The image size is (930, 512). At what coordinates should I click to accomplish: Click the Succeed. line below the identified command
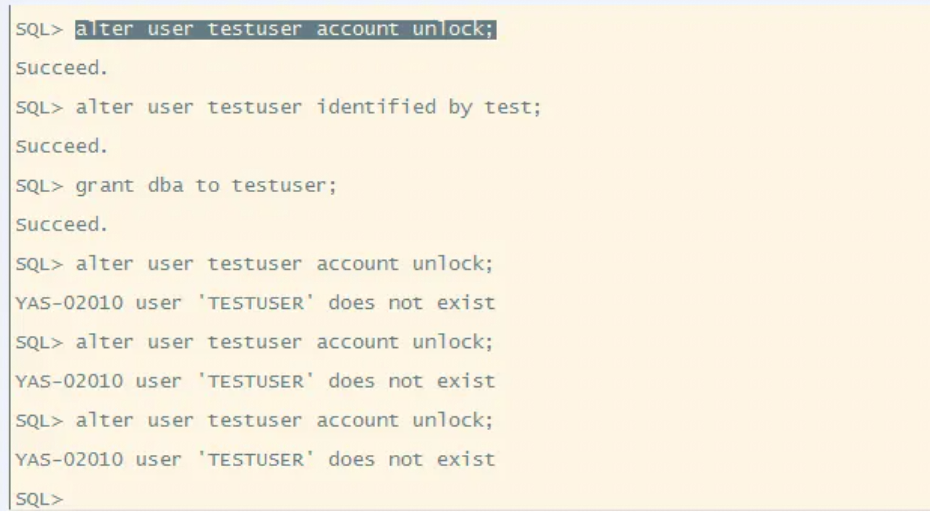(62, 147)
